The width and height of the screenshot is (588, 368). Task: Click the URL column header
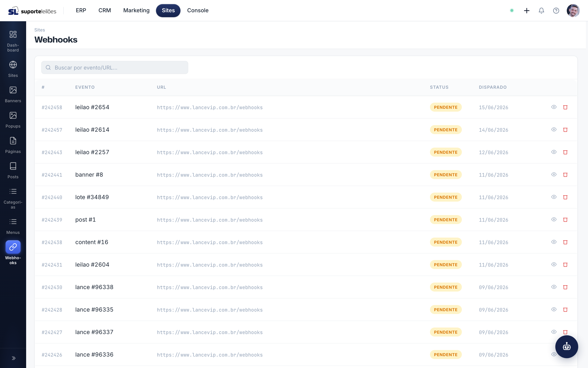point(161,87)
